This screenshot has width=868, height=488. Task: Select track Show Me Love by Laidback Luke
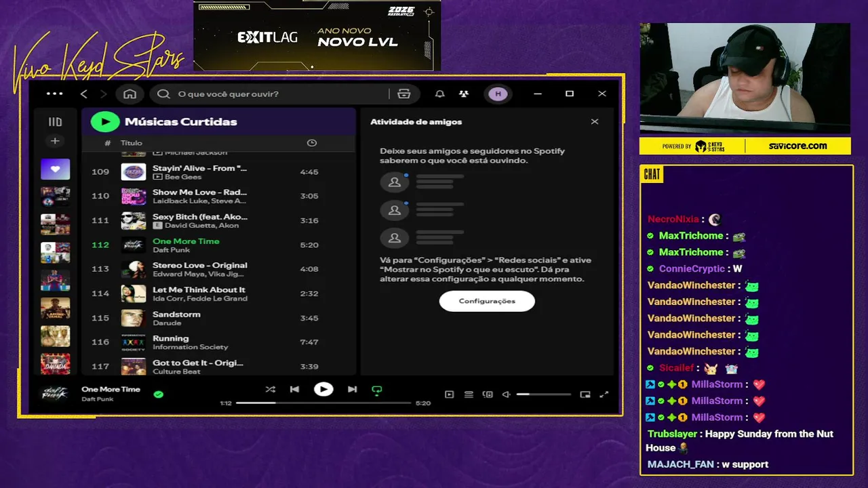pyautogui.click(x=218, y=197)
